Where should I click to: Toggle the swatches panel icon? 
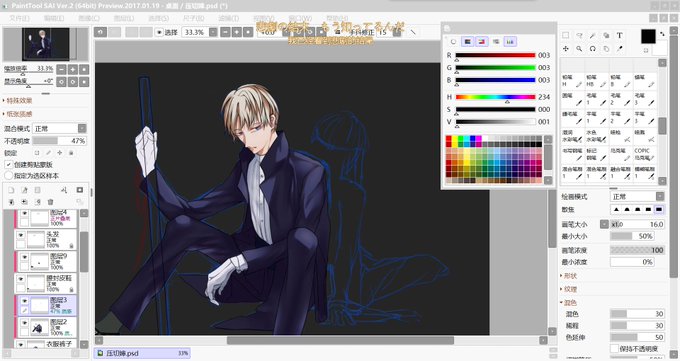tap(510, 42)
